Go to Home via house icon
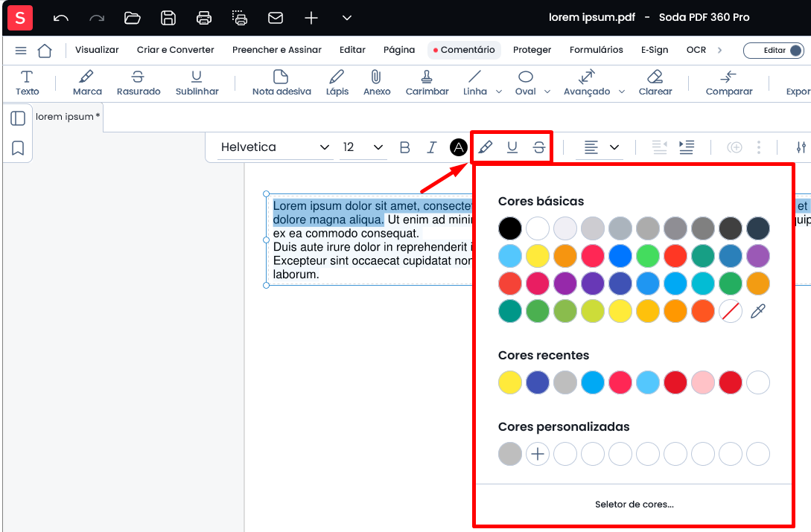This screenshot has height=532, width=811. click(x=45, y=50)
